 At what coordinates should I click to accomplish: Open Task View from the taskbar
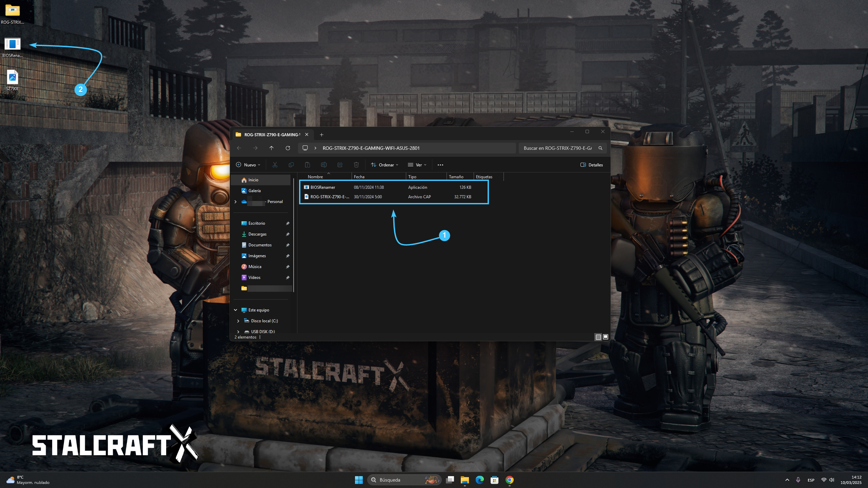coord(450,480)
